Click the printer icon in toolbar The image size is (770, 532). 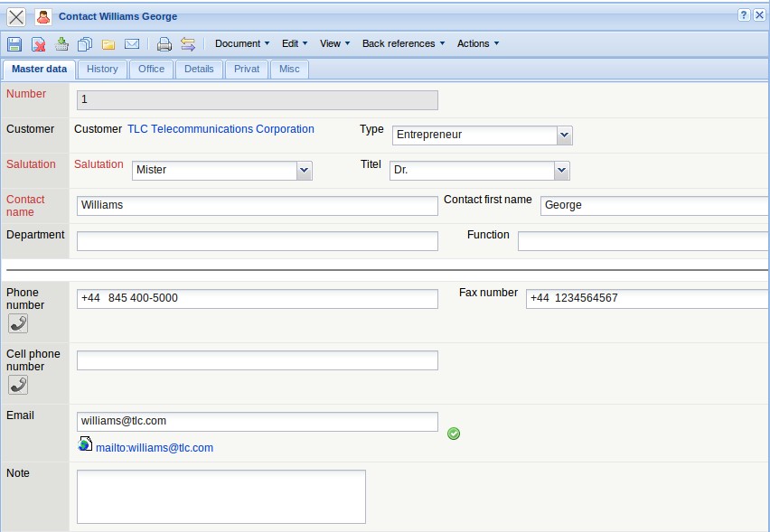164,43
